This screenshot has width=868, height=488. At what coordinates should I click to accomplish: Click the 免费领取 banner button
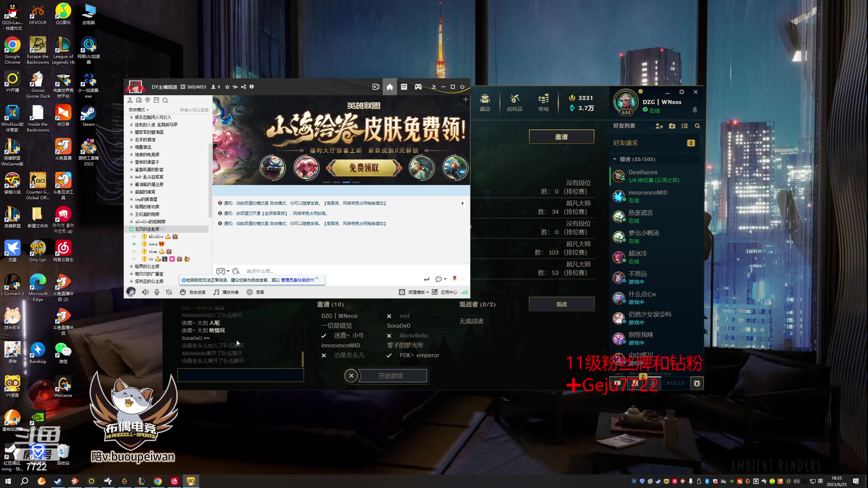[364, 168]
